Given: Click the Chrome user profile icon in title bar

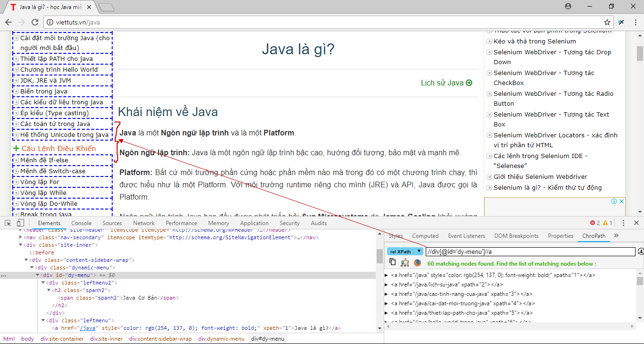Looking at the screenshot, I should 568,6.
